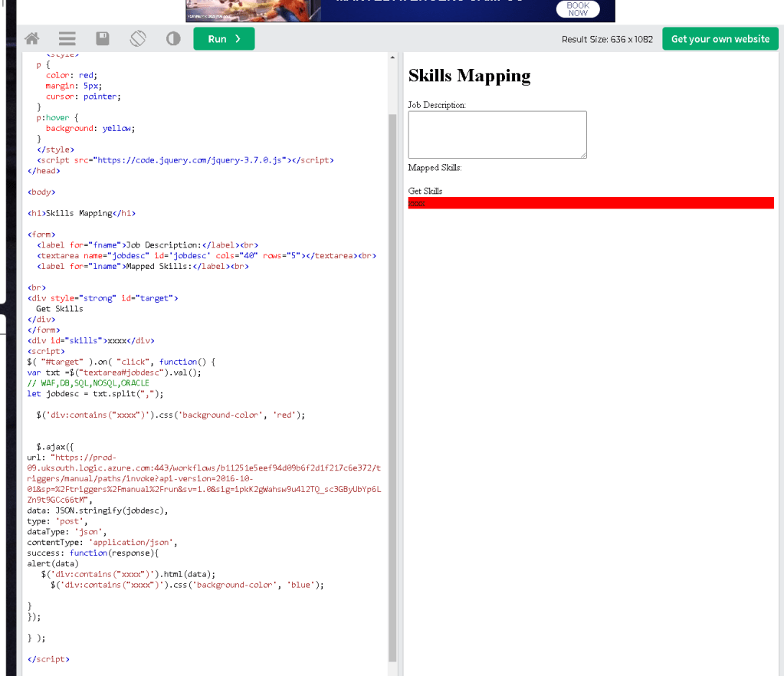This screenshot has width=784, height=676.
Task: Click the var txt = textarea#jobdesc line
Action: pyautogui.click(x=114, y=372)
